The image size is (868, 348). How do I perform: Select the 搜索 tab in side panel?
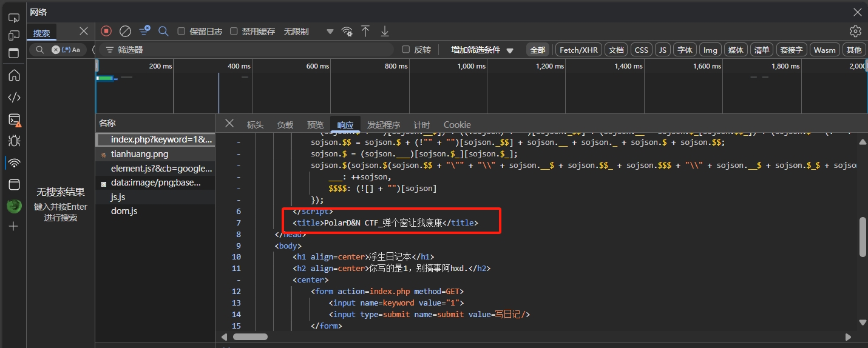click(42, 33)
